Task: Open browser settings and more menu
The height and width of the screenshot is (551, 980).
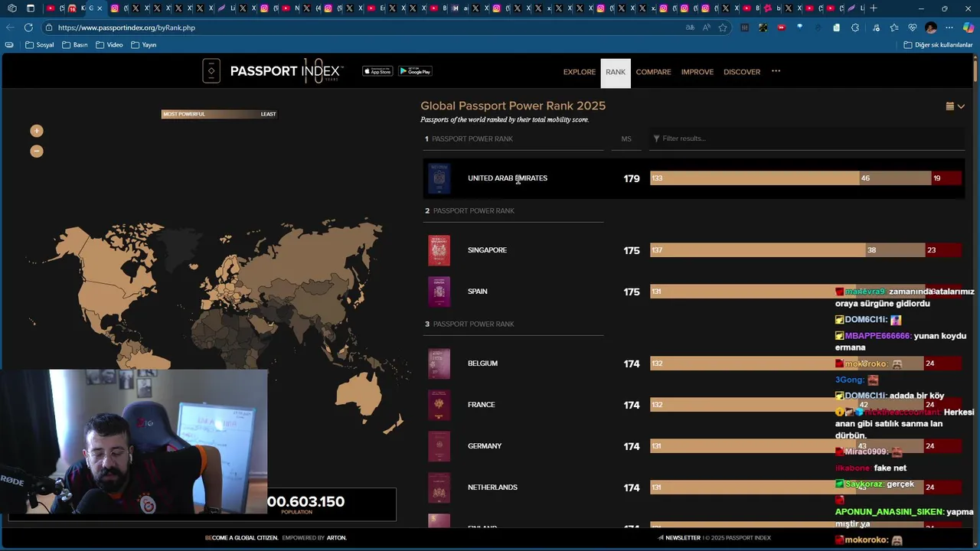Action: point(949,28)
